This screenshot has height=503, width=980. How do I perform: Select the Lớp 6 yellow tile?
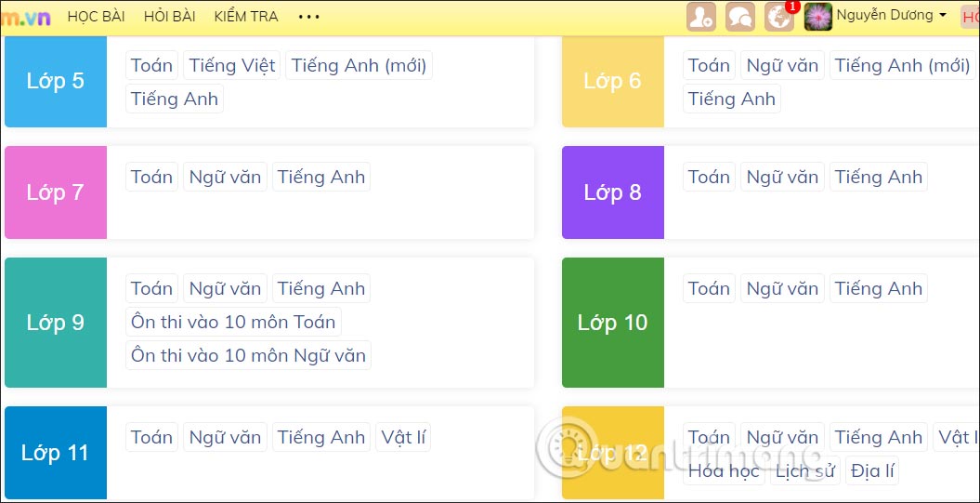click(x=612, y=81)
